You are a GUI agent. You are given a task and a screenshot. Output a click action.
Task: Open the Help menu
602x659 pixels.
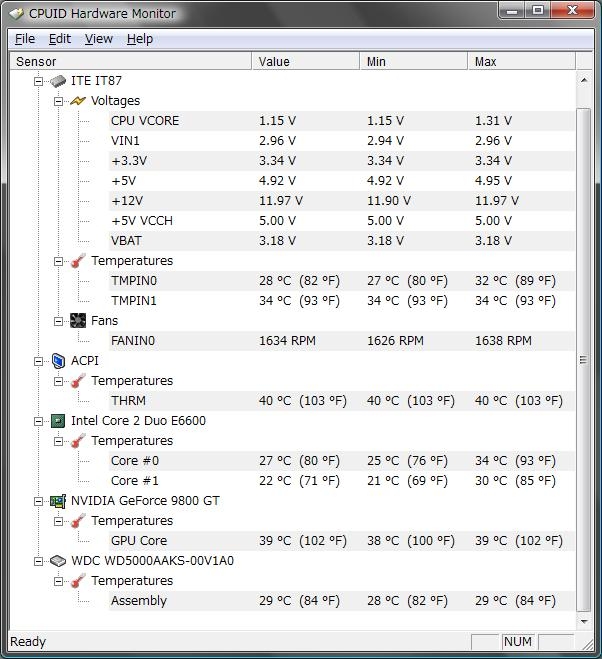click(x=140, y=39)
